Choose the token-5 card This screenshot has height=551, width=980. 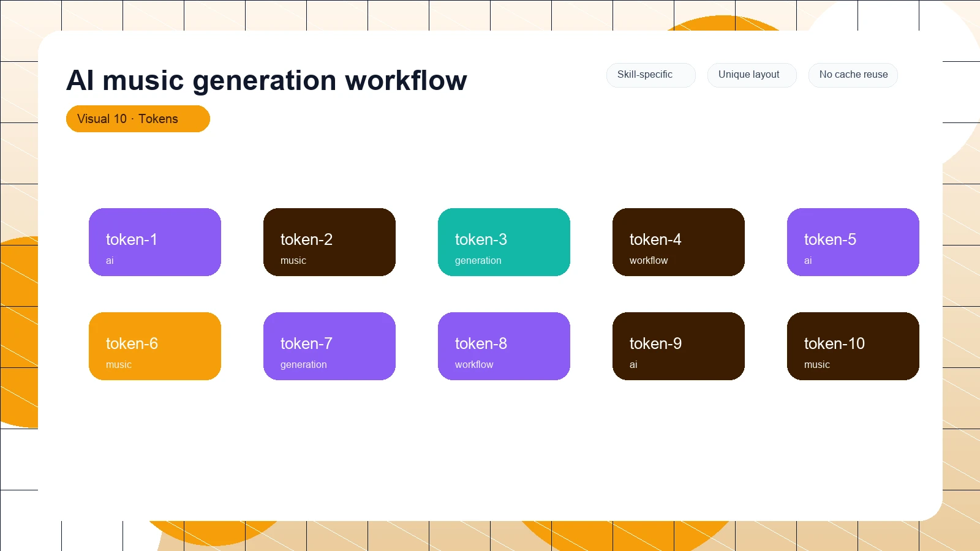(853, 242)
